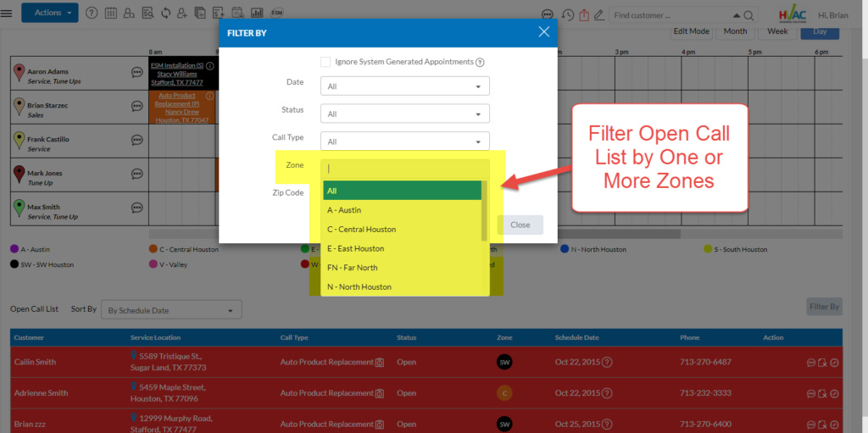868x433 pixels.
Task: Select N - North Houston zone option
Action: click(402, 286)
